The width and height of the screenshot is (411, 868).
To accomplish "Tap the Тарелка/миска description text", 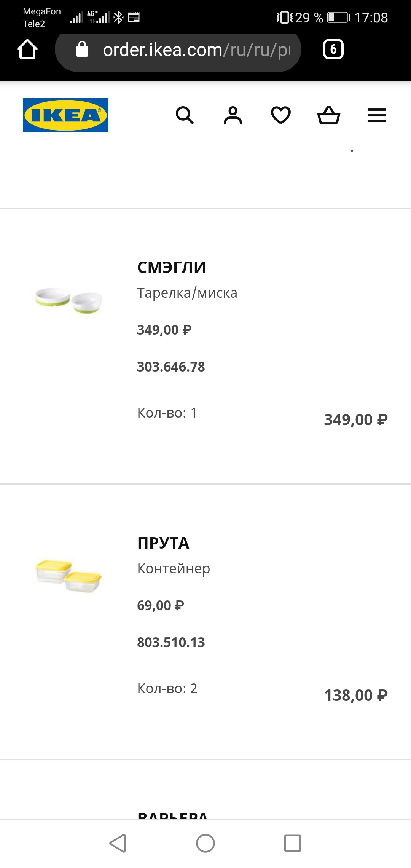I will tap(187, 293).
